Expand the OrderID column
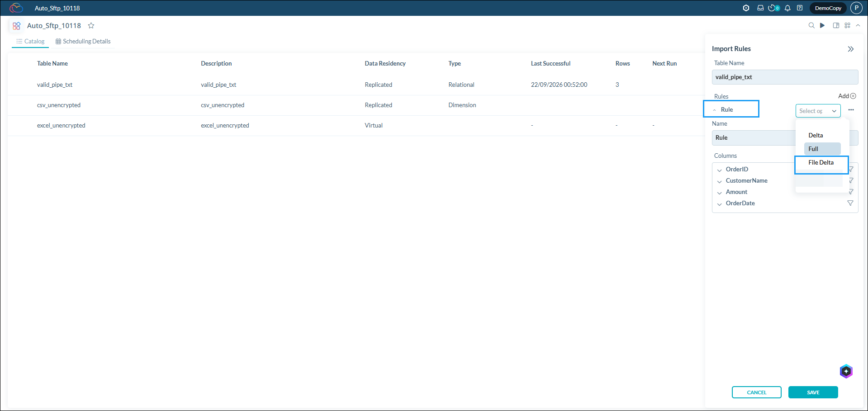This screenshot has width=868, height=411. [x=719, y=170]
